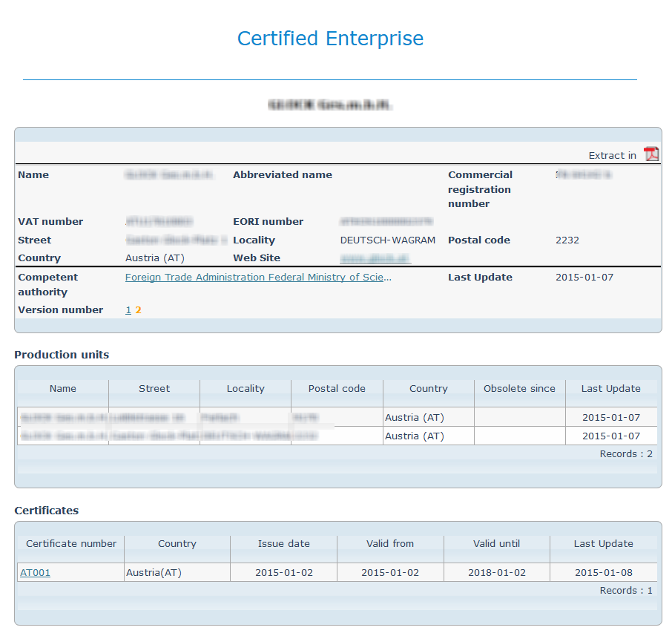The image size is (672, 636).
Task: Click the Valid from column header
Action: (390, 543)
